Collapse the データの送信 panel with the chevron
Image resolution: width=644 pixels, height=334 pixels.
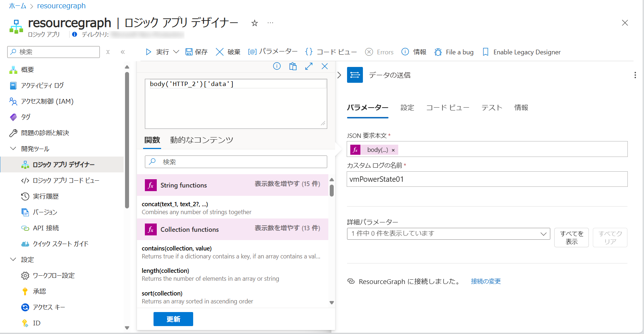339,75
